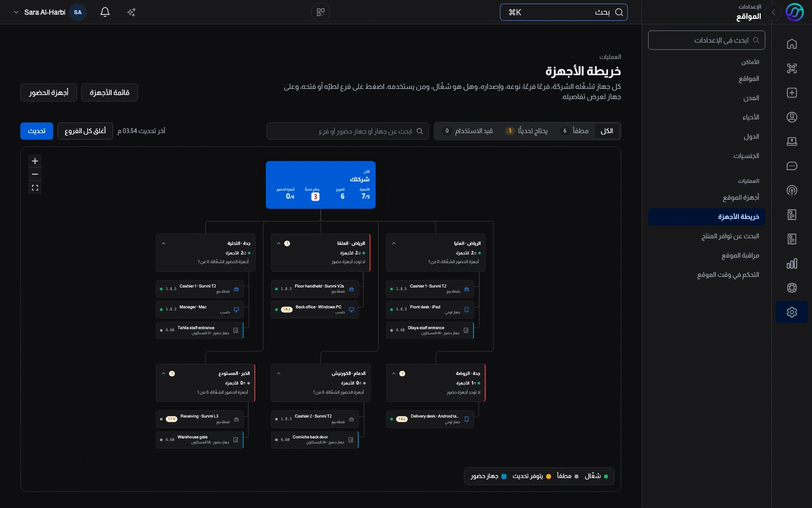
Task: Fit the device map to view
Action: tap(35, 187)
